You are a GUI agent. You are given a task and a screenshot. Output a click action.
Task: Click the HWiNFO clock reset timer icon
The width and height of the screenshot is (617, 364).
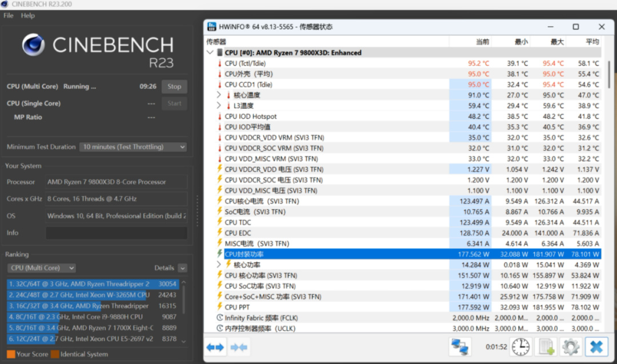[x=520, y=347]
